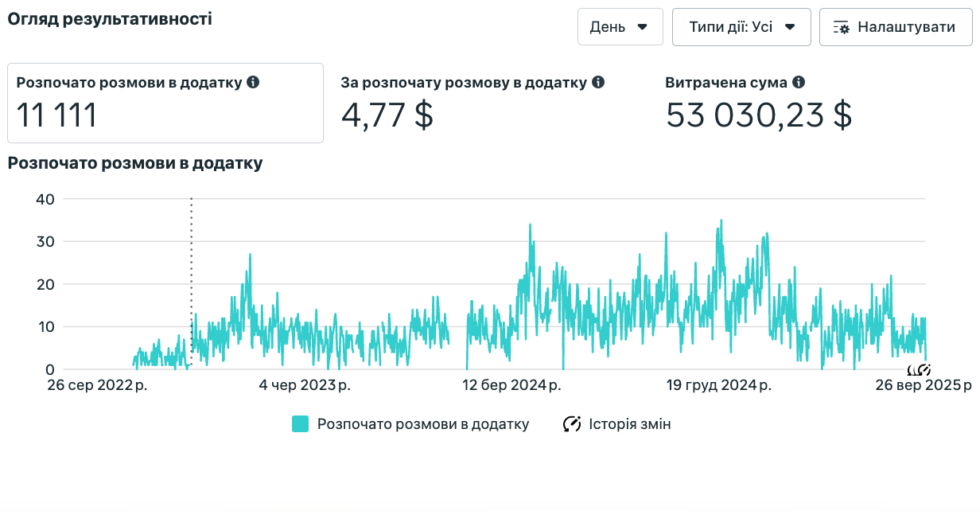This screenshot has width=980, height=511.
Task: Click the teal legend color square
Action: point(300,424)
